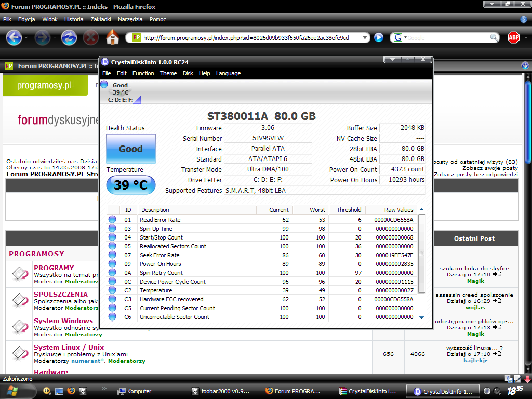Sort by the Description column header
Viewport: 532px width, 399px height.
[197, 210]
